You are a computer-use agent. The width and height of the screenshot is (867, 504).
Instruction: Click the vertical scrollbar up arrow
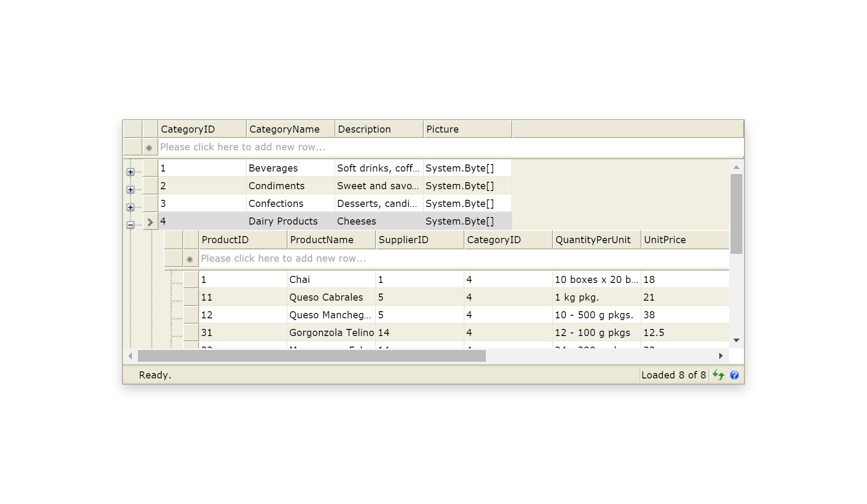(x=736, y=168)
